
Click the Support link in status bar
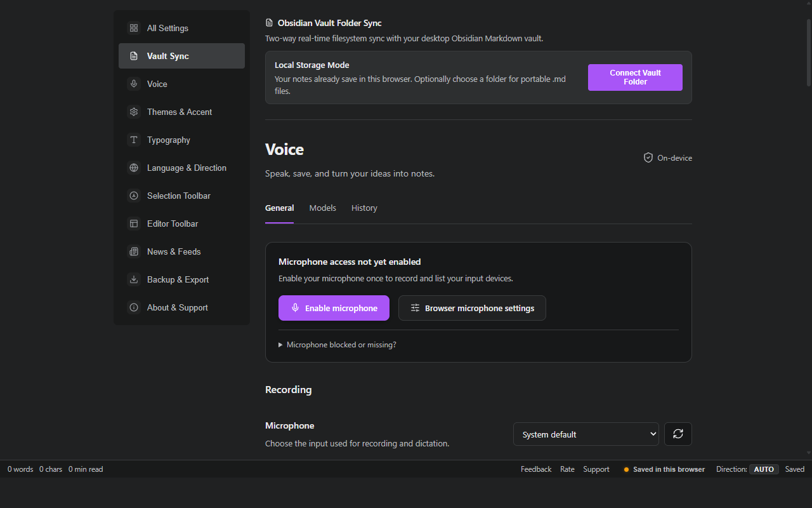tap(596, 469)
